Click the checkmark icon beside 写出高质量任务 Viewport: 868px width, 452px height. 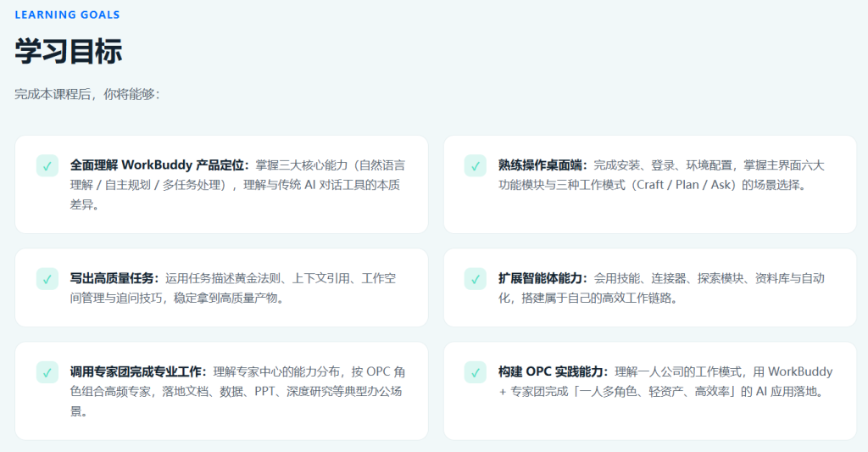[47, 279]
